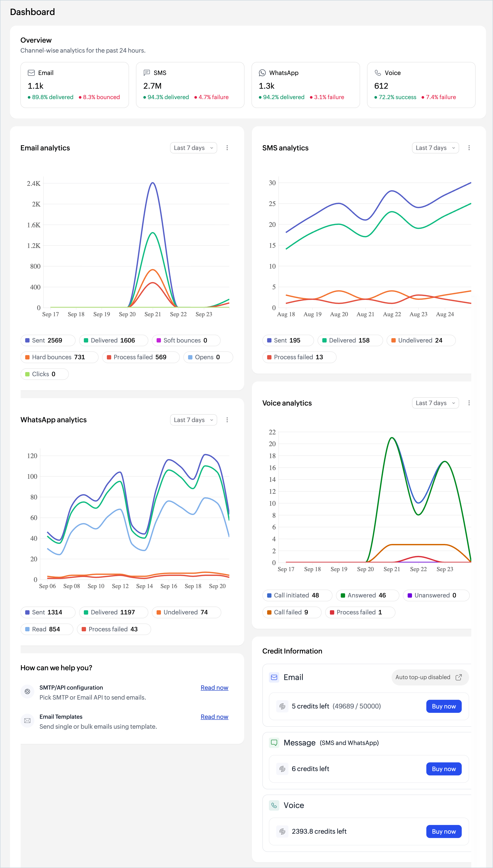Toggle Sent 2569 series in Email analytics
Image resolution: width=493 pixels, height=868 pixels.
pyautogui.click(x=48, y=340)
